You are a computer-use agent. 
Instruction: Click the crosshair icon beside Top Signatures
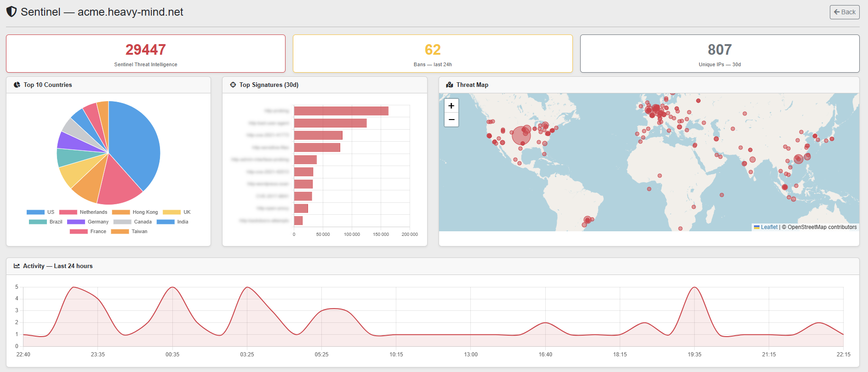click(x=233, y=85)
